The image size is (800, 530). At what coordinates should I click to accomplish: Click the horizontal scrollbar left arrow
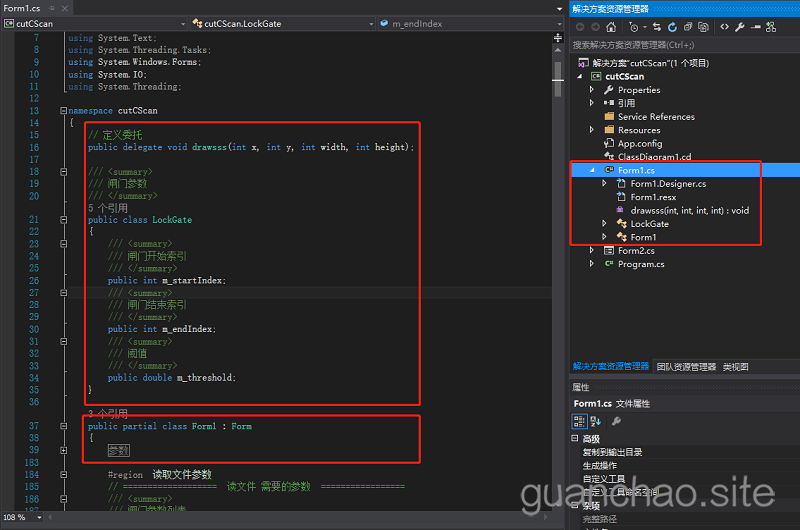click(50, 517)
